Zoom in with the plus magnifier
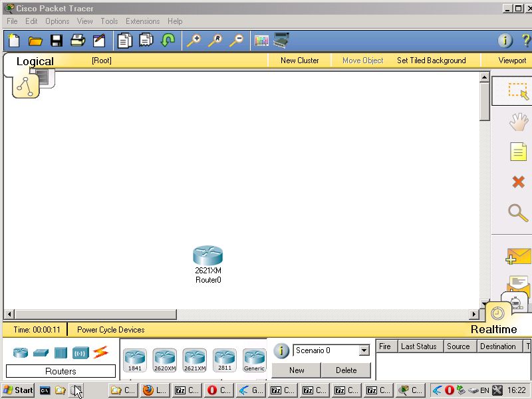The height and width of the screenshot is (399, 532). [194, 41]
